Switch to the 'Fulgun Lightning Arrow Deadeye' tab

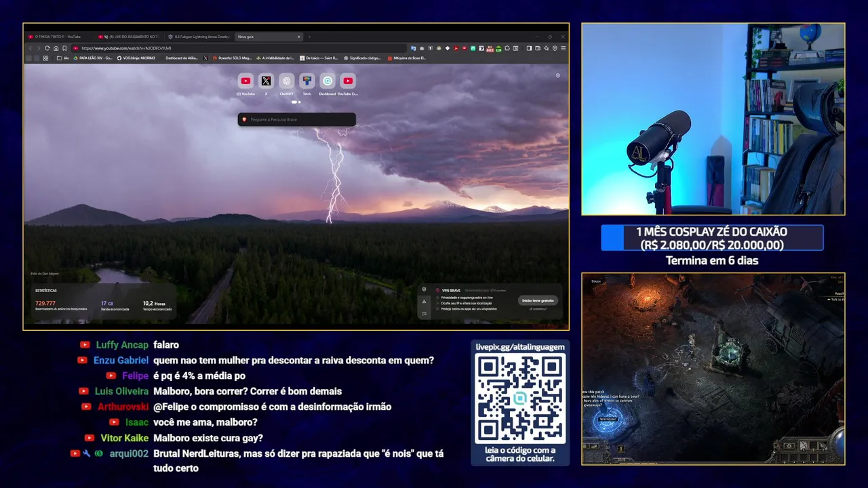[x=201, y=37]
